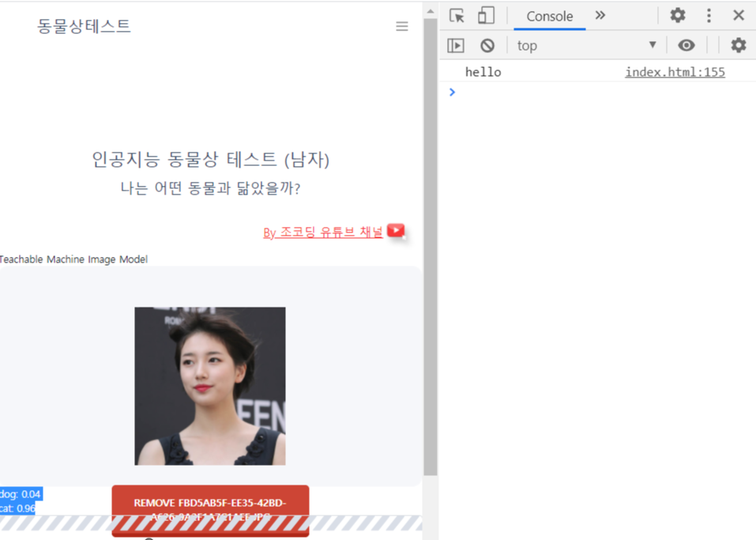Screen dimensions: 756x540
Task: Close the DevTools panel
Action: pyautogui.click(x=738, y=16)
